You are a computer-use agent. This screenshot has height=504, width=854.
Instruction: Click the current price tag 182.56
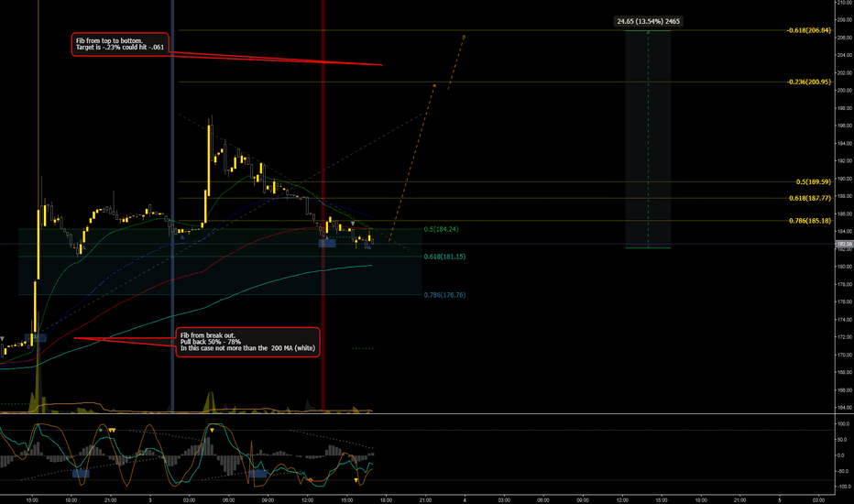(x=844, y=244)
